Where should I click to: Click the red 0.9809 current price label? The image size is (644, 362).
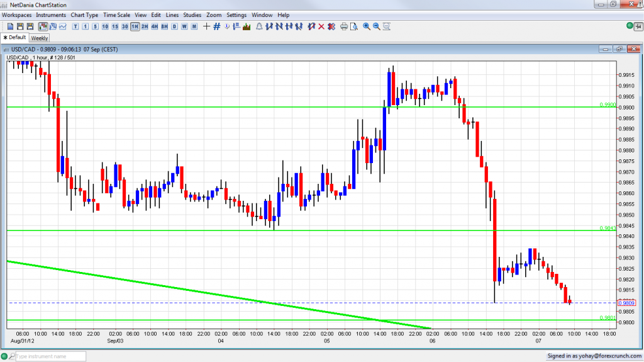627,303
